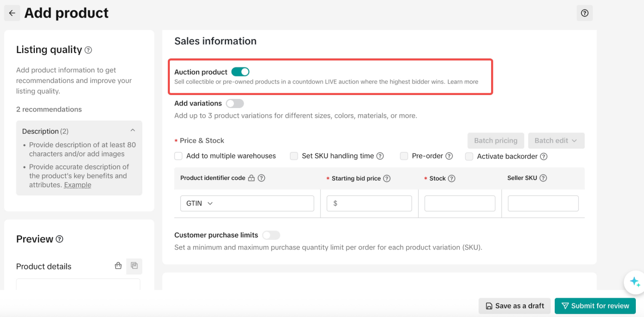Open the GTIN product identifier dropdown
This screenshot has height=317, width=644.
point(247,204)
